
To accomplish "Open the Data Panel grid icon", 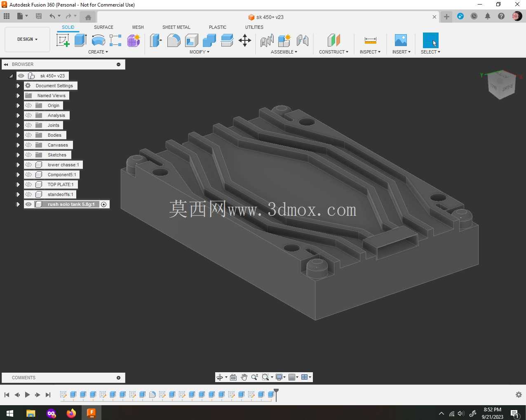I will 7,16.
